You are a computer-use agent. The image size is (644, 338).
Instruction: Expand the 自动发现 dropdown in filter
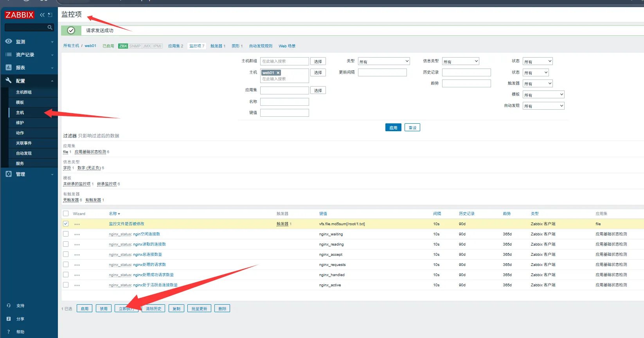[x=543, y=106]
